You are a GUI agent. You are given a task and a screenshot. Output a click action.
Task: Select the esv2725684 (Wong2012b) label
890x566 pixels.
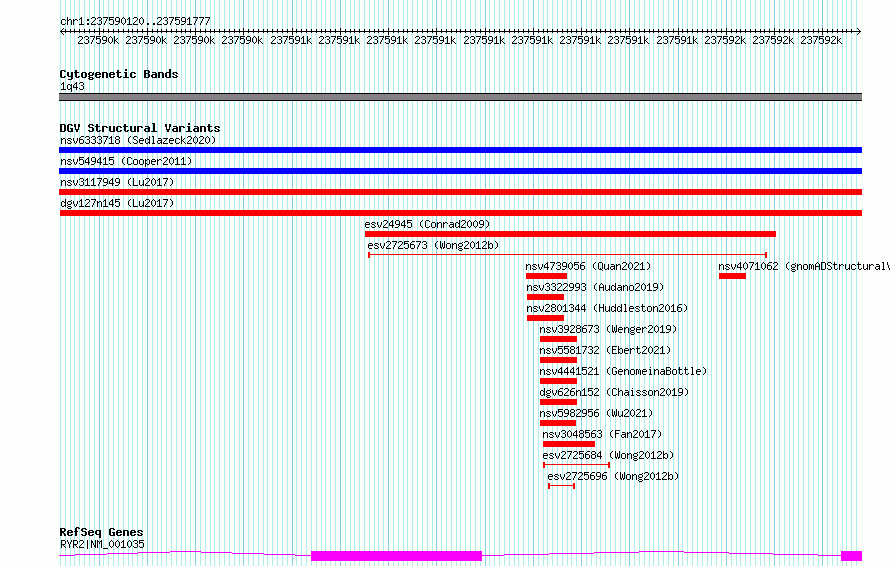pos(608,455)
